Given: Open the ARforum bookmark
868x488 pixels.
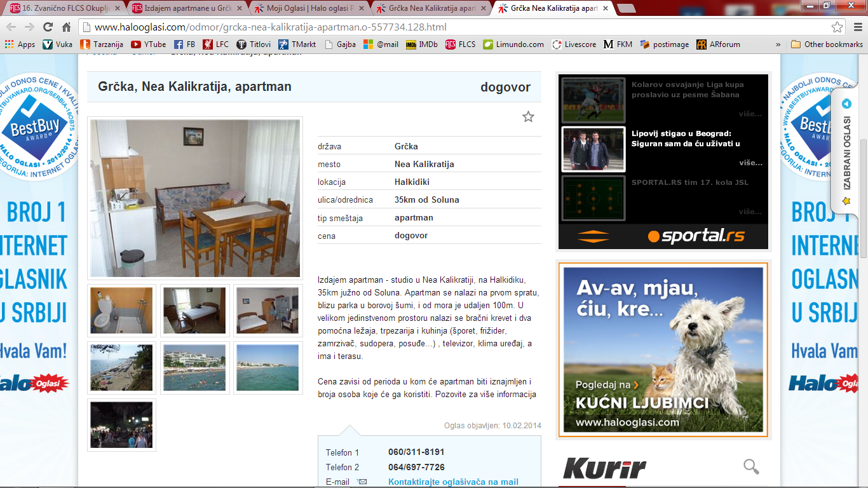Looking at the screenshot, I should coord(719,44).
